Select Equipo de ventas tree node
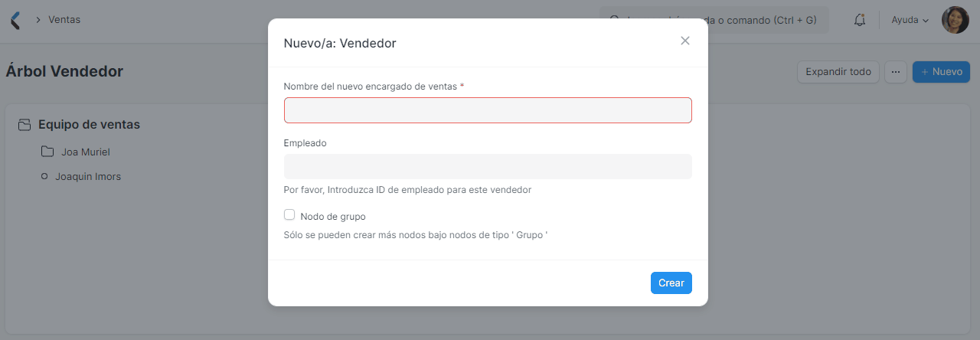Screen dimensions: 980x340 click(x=89, y=124)
